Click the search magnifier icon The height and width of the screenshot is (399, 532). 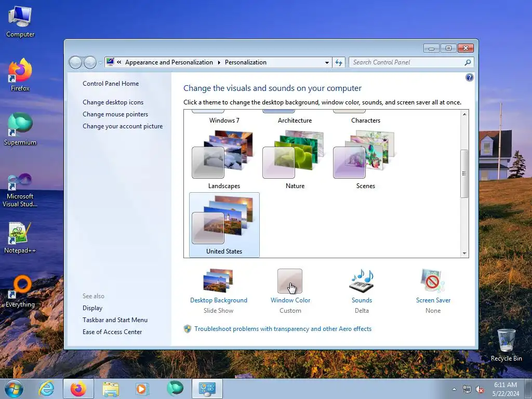tap(468, 62)
